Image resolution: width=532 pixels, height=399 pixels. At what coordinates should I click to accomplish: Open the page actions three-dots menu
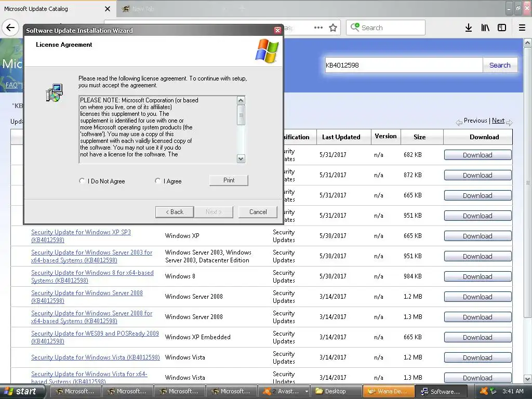pyautogui.click(x=318, y=28)
